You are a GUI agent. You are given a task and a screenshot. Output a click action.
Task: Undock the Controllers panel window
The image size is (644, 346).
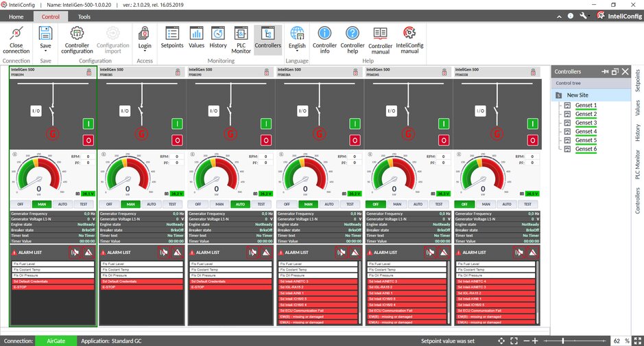click(x=615, y=71)
